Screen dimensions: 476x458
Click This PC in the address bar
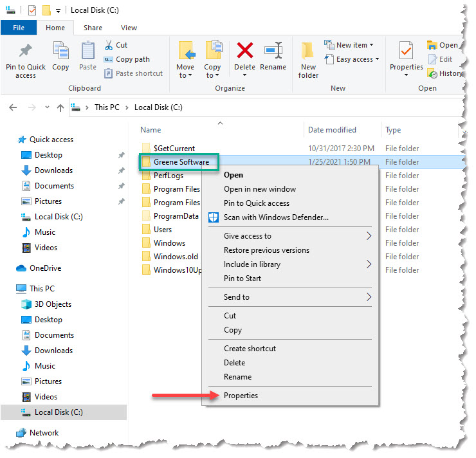pos(107,107)
